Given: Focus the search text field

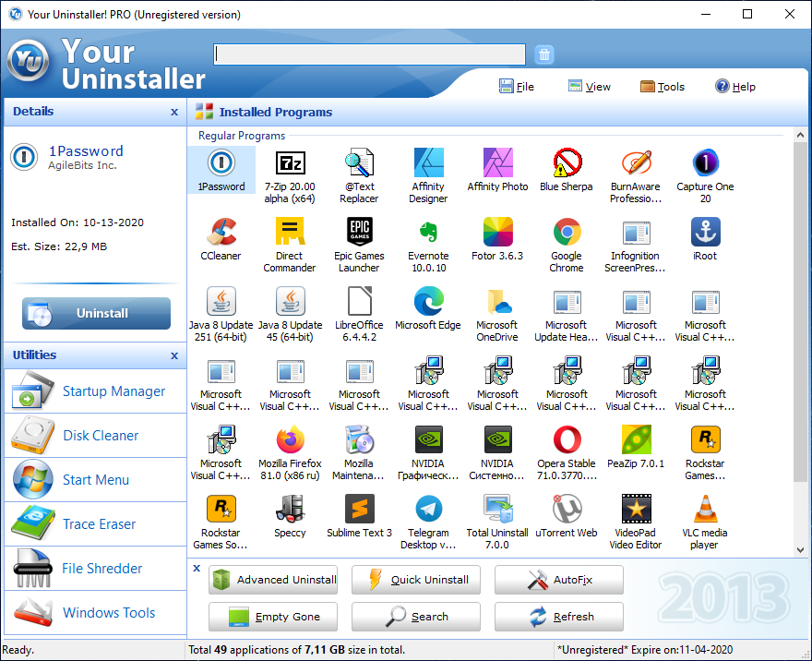Looking at the screenshot, I should tap(370, 54).
